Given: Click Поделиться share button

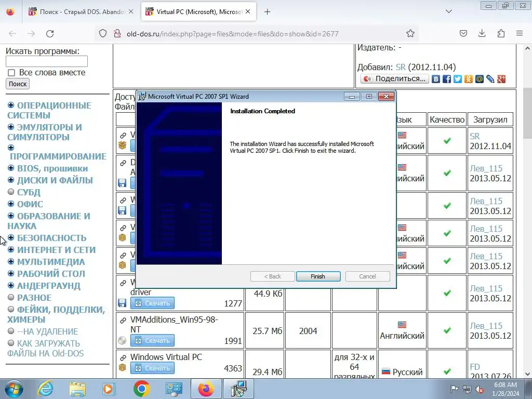Looking at the screenshot, I should [x=395, y=79].
